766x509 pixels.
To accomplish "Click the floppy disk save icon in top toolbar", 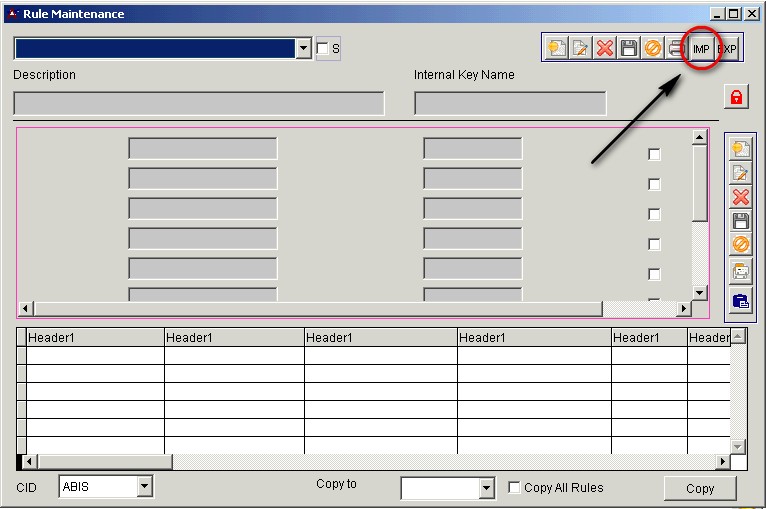I will (x=629, y=48).
